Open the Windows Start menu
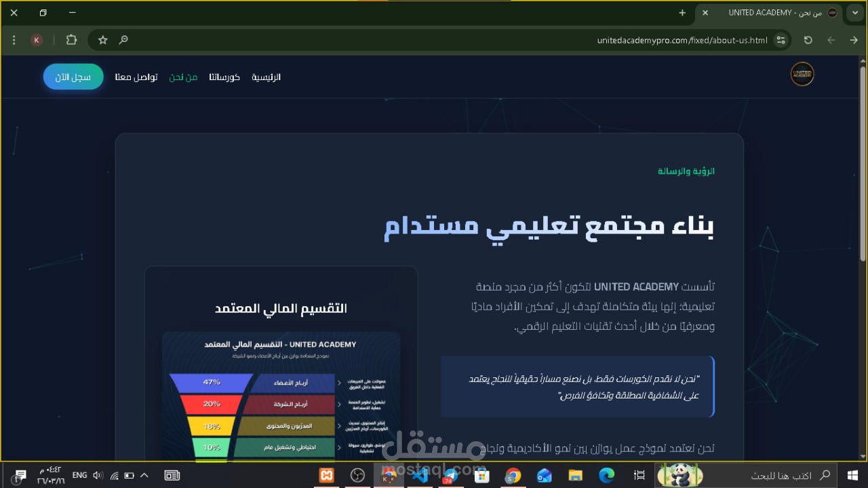Screen dimensions: 868x488 click(x=852, y=475)
